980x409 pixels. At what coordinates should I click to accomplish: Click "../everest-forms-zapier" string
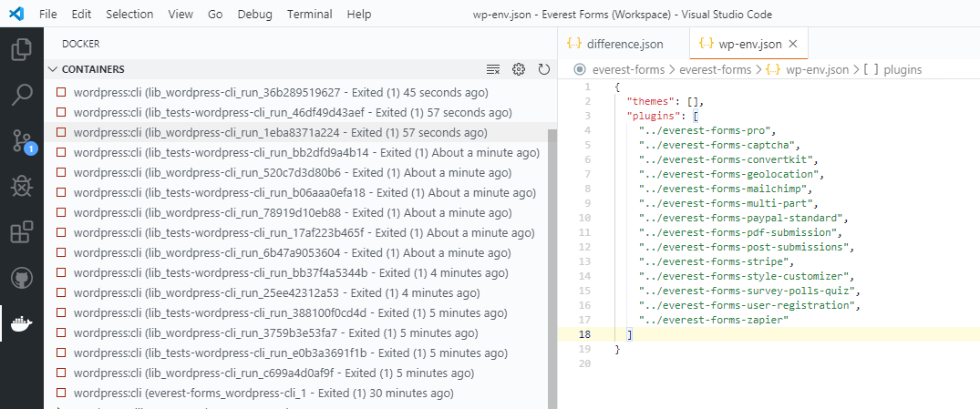[x=713, y=320]
